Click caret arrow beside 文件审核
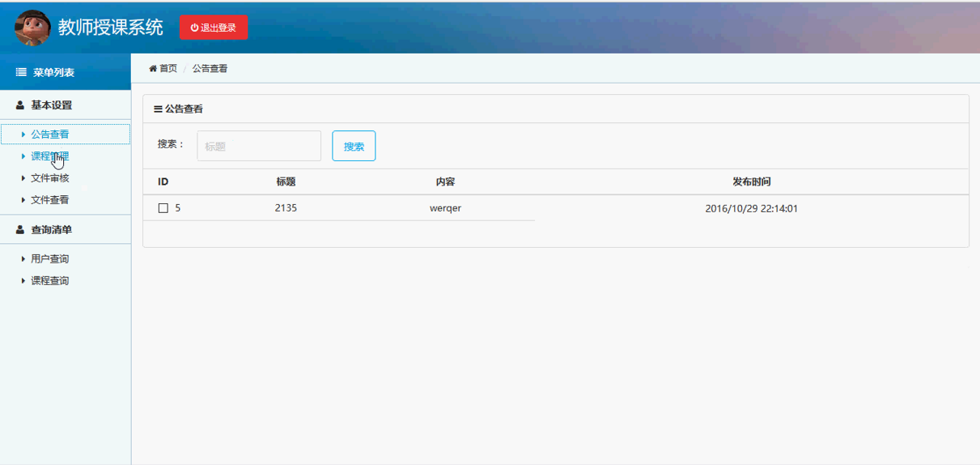980x465 pixels. click(x=23, y=178)
